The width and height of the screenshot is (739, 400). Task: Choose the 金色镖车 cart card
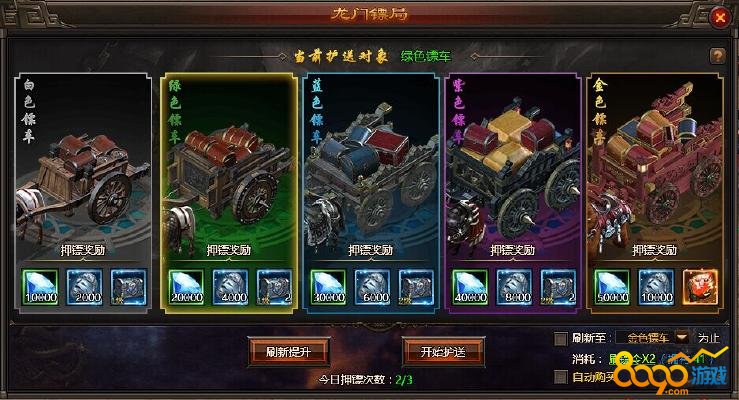pos(655,193)
